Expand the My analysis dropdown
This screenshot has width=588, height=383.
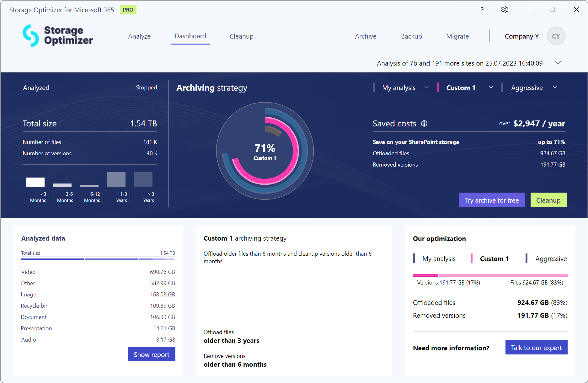point(427,87)
